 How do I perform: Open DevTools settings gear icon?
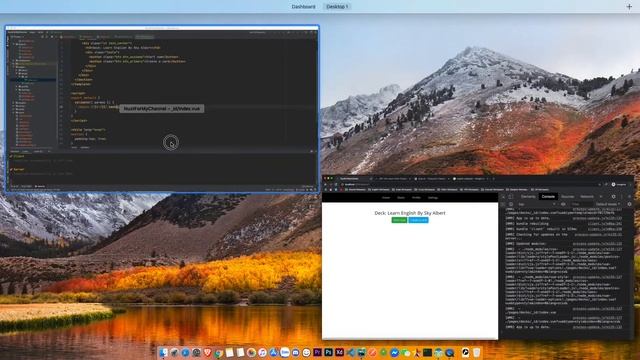613,196
